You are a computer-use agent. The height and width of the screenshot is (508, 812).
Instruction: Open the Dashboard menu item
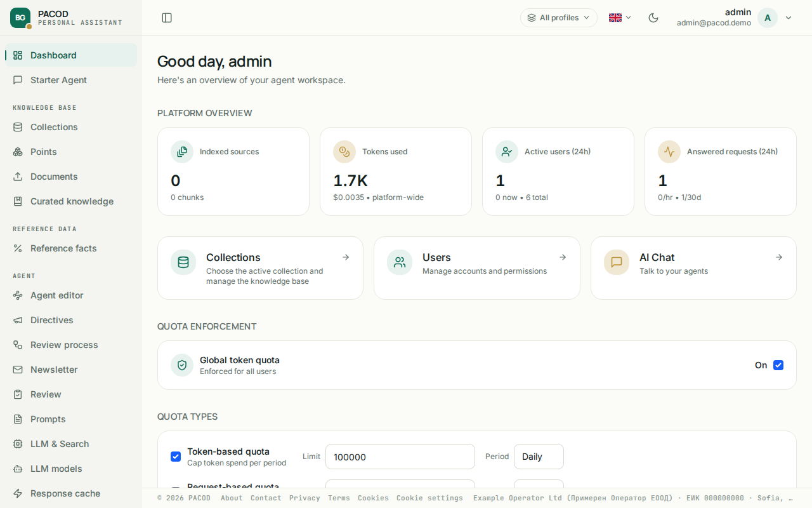tap(71, 55)
